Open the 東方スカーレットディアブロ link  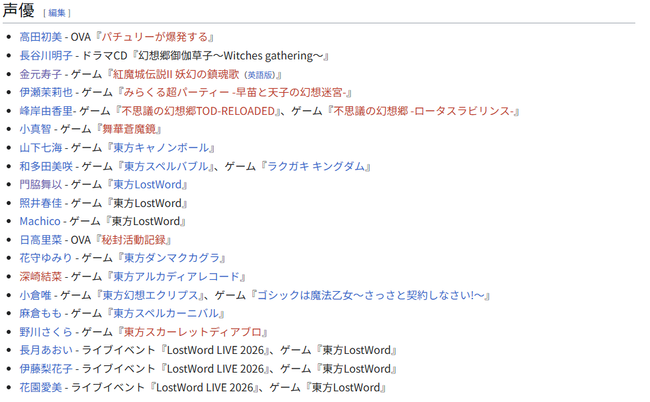pos(193,332)
